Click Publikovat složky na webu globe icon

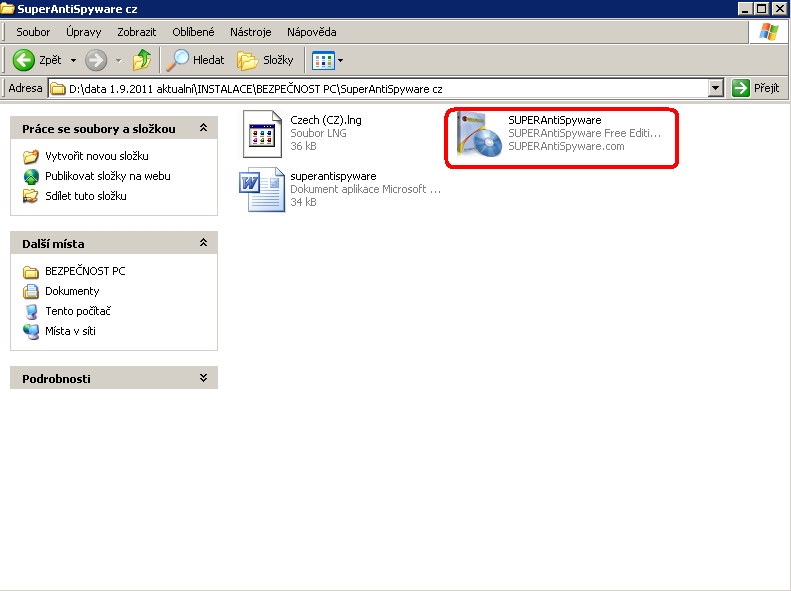click(x=31, y=176)
